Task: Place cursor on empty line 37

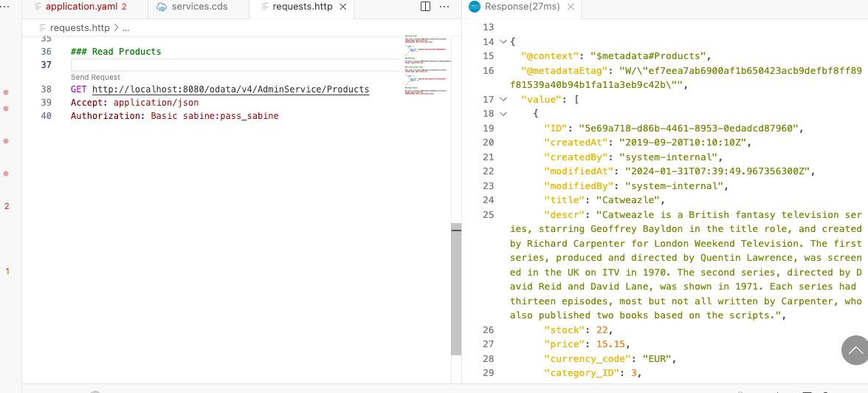Action: (221, 65)
